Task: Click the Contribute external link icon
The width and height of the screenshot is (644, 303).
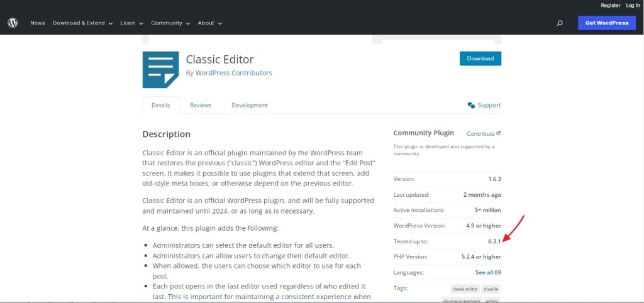Action: pyautogui.click(x=499, y=133)
